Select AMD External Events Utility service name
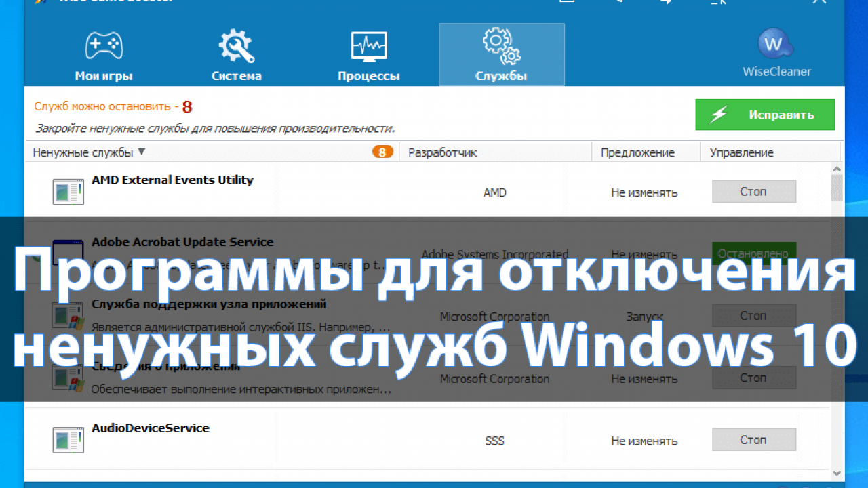 pyautogui.click(x=172, y=180)
